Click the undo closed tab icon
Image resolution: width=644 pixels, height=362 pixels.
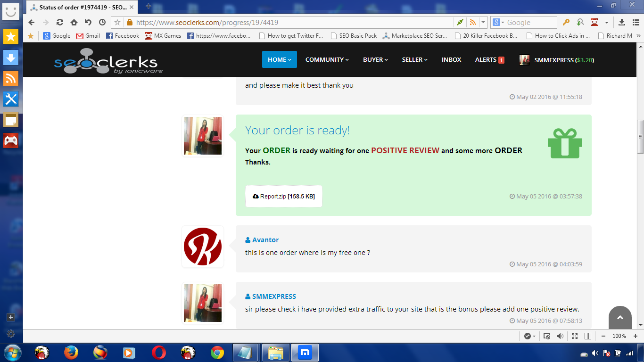click(88, 22)
